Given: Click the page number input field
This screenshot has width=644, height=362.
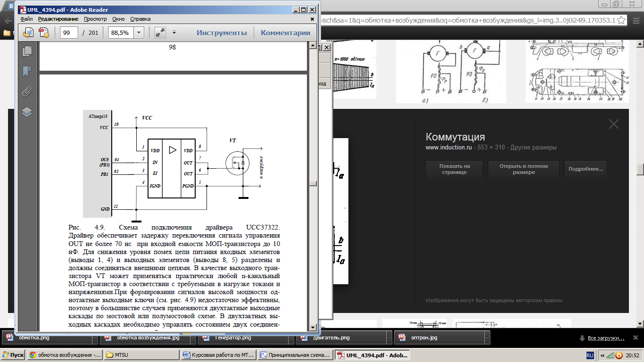Looking at the screenshot, I should coord(69,33).
